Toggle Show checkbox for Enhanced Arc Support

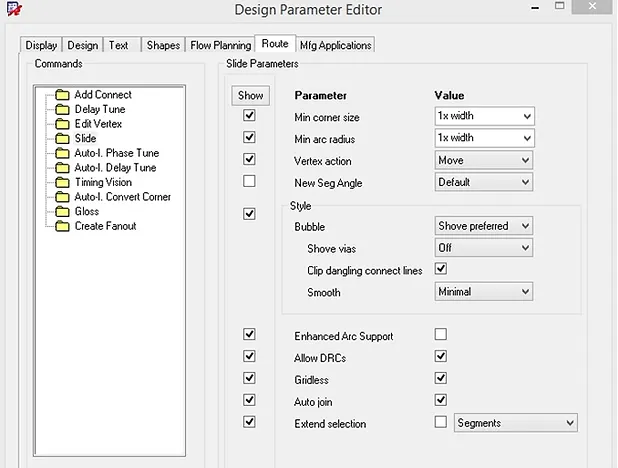pos(249,334)
